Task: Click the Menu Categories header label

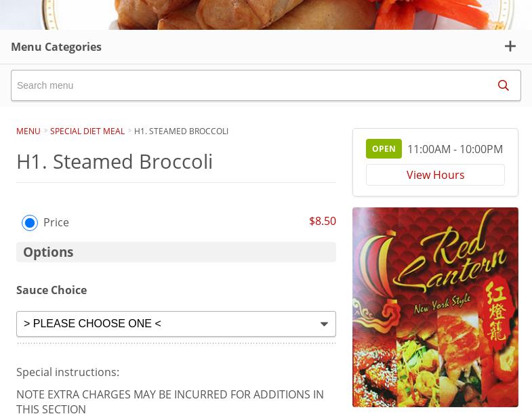Action: point(56,47)
